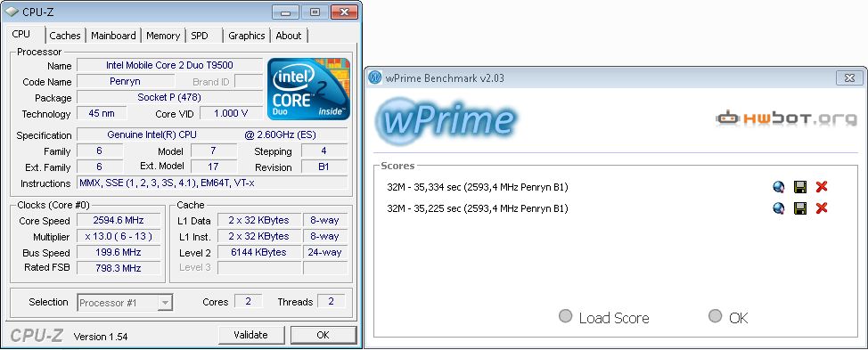Screen dimensions: 868x350
Task: Click the Revision value B1
Action: (x=324, y=167)
